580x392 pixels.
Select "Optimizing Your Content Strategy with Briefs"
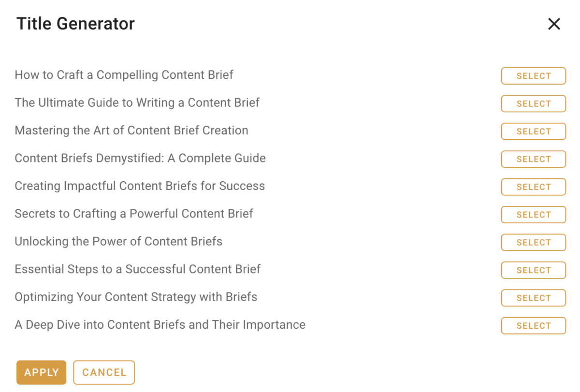tap(533, 298)
